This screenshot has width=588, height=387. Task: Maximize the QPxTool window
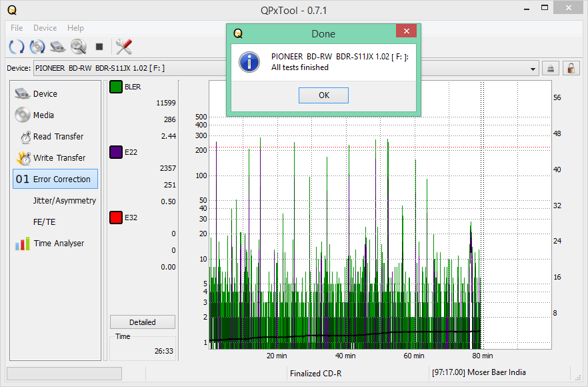coord(545,7)
